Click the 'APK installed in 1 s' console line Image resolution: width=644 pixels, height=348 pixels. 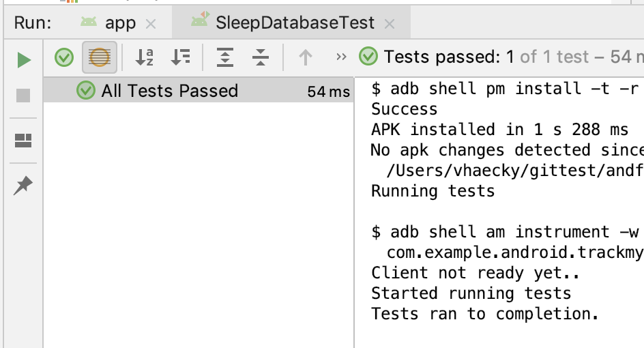pos(499,130)
